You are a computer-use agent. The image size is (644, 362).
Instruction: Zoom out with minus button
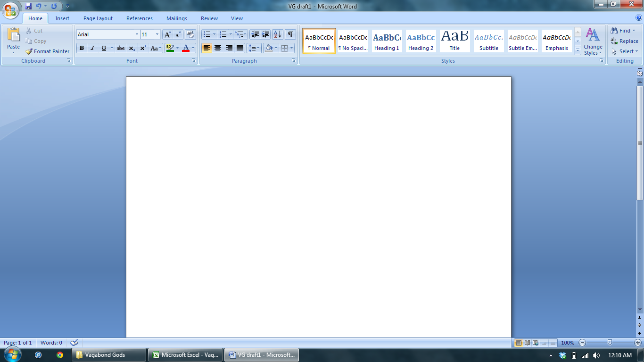[x=582, y=343]
